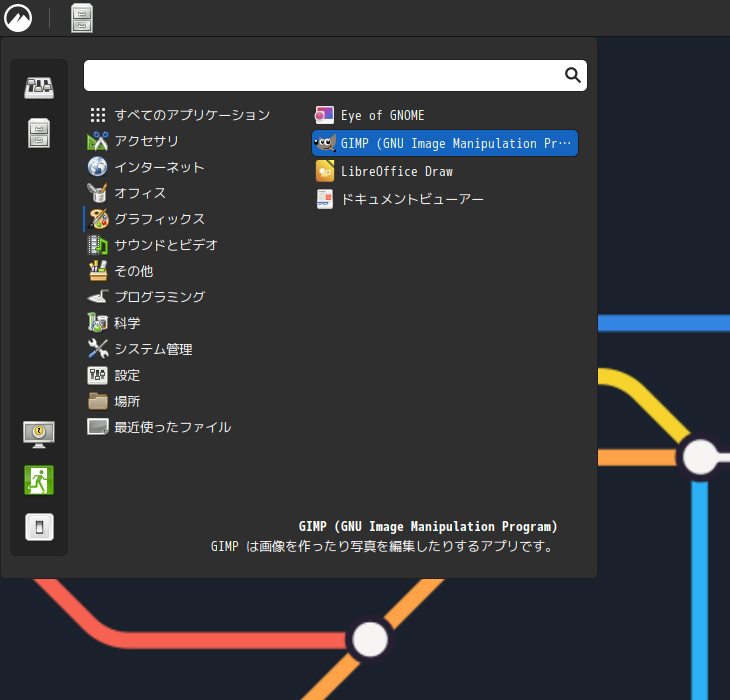Viewport: 730px width, 700px height.
Task: Click the wrench icon beside システム管理
Action: [x=98, y=349]
